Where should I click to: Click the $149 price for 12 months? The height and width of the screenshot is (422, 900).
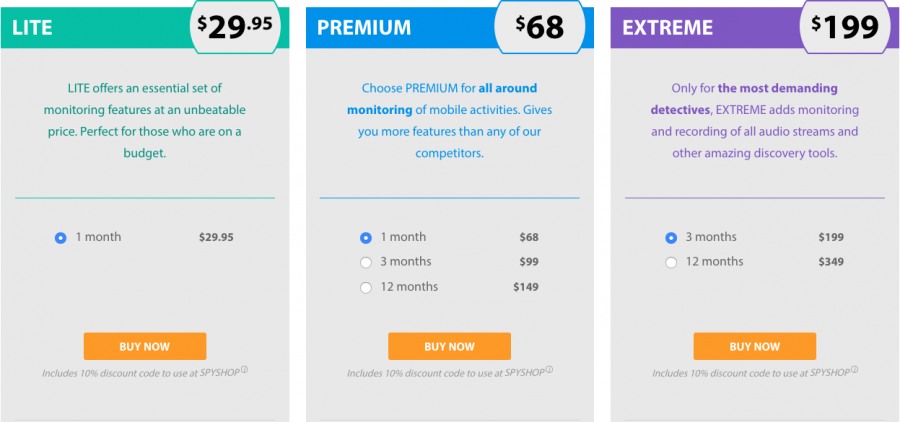pyautogui.click(x=526, y=287)
